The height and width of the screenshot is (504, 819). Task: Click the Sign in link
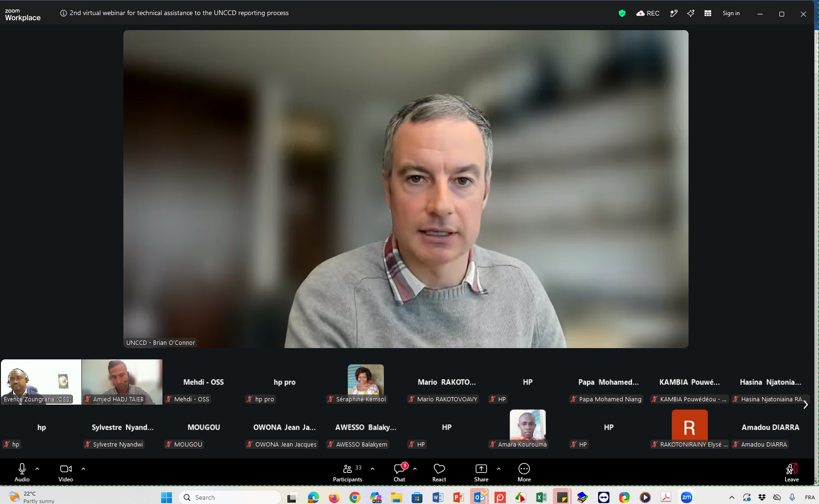click(731, 13)
